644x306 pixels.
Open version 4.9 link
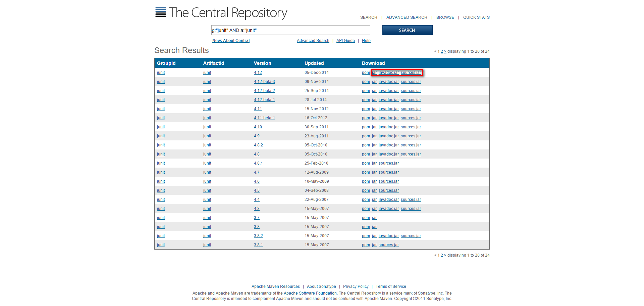(257, 136)
